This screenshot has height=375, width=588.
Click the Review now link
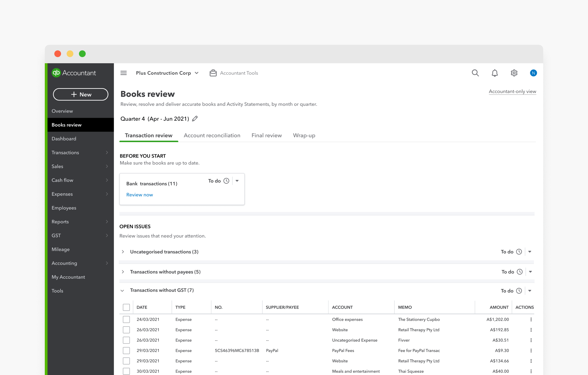139,195
